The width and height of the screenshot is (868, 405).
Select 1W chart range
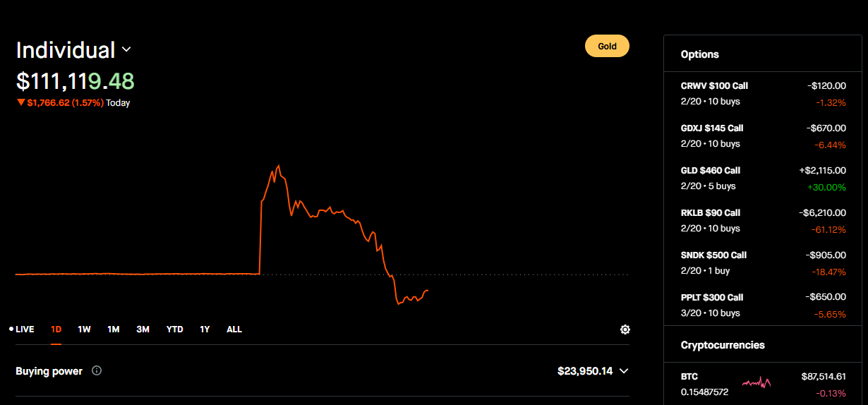84,330
